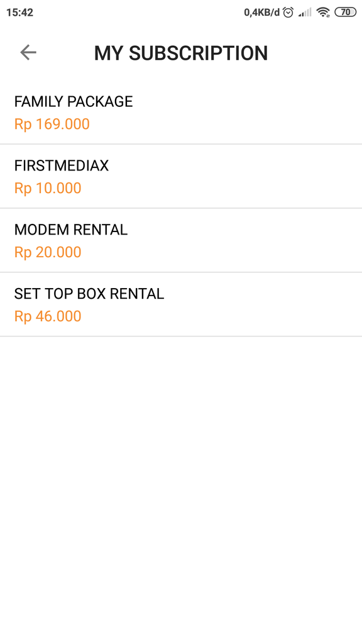Tap the status bar at the top

[181, 11]
